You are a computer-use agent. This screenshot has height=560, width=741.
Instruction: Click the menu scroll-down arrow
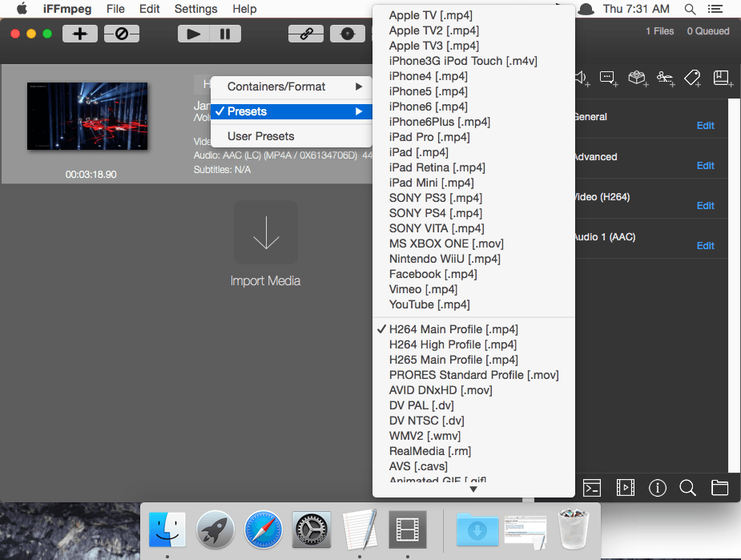(x=473, y=489)
